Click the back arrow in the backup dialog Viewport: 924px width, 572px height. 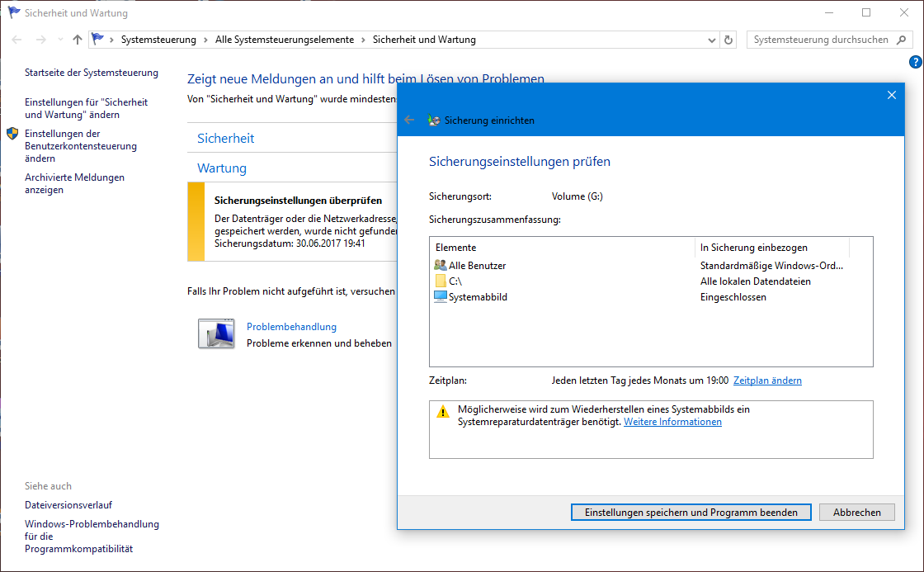click(x=409, y=120)
